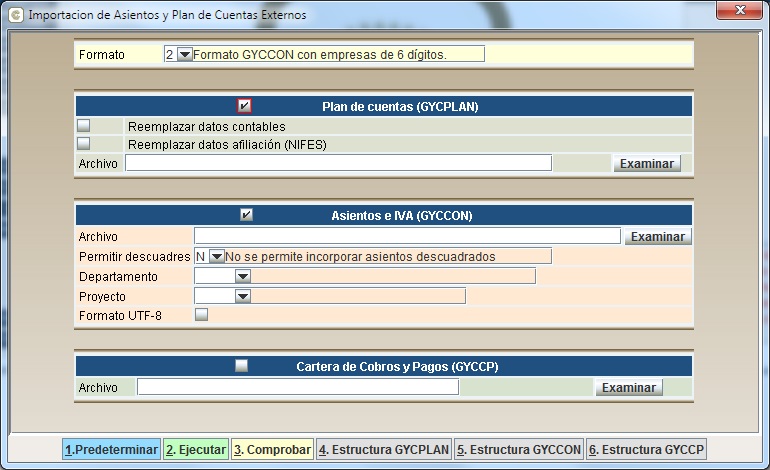Check the Cartera de Cobros y Pagos checkbox
This screenshot has width=770, height=470.
click(241, 365)
